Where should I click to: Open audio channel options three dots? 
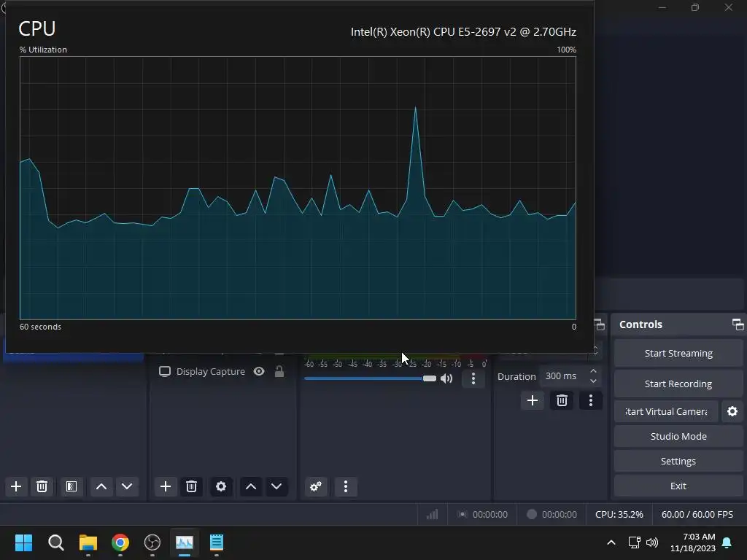tap(473, 378)
